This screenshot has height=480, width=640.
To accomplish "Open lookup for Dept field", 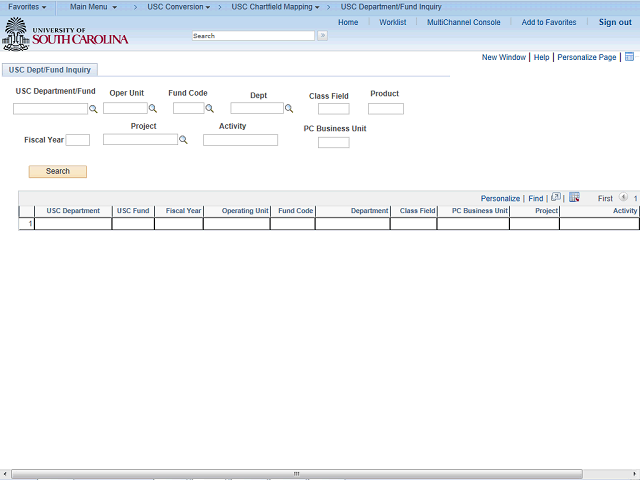I will (x=289, y=109).
